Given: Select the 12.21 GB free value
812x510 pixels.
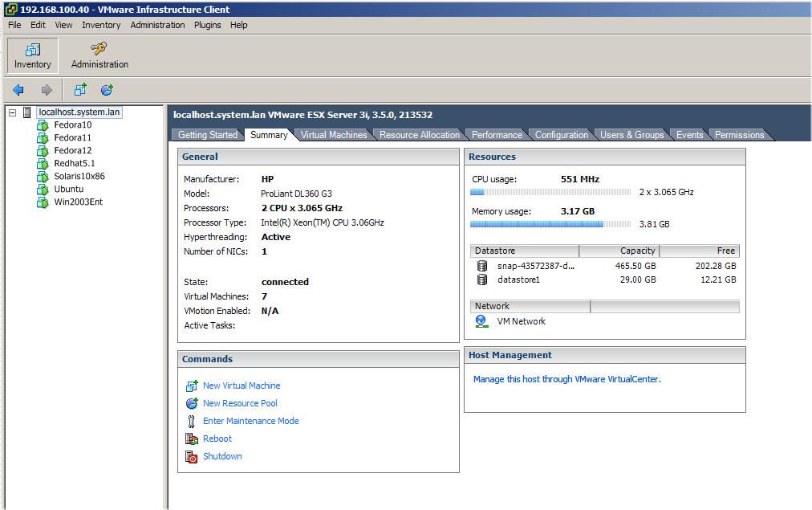Looking at the screenshot, I should point(718,279).
